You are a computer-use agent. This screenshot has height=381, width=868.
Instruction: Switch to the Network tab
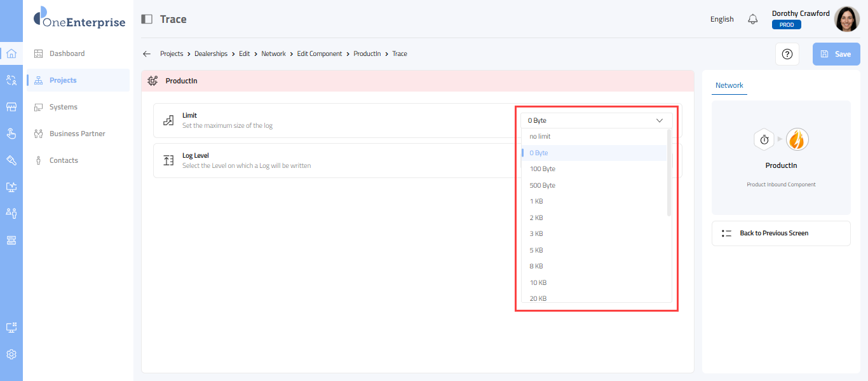[729, 85]
